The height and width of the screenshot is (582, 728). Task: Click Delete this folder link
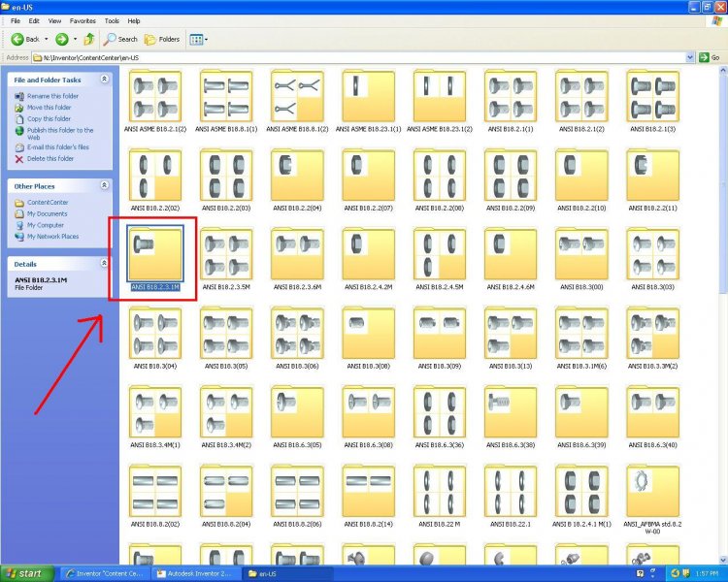point(50,159)
